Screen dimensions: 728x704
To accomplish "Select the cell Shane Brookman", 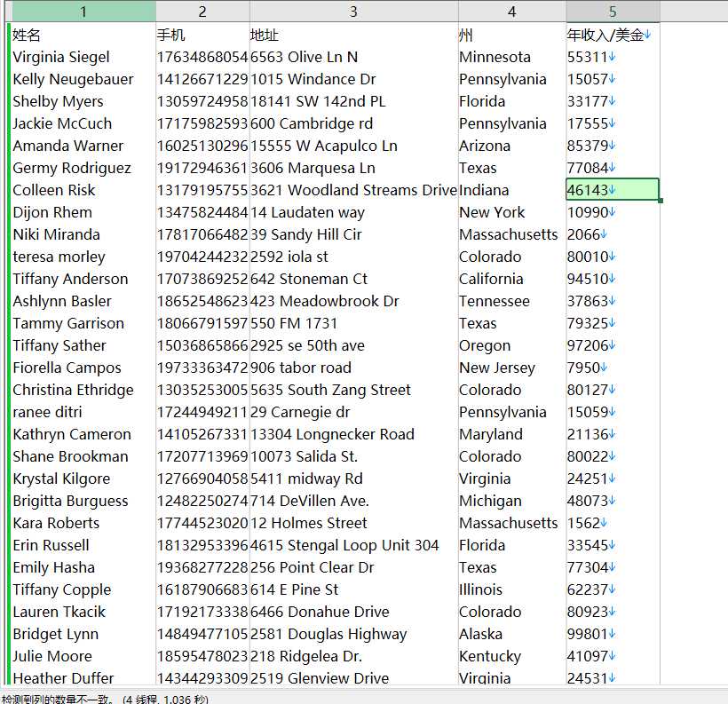I will pyautogui.click(x=83, y=456).
